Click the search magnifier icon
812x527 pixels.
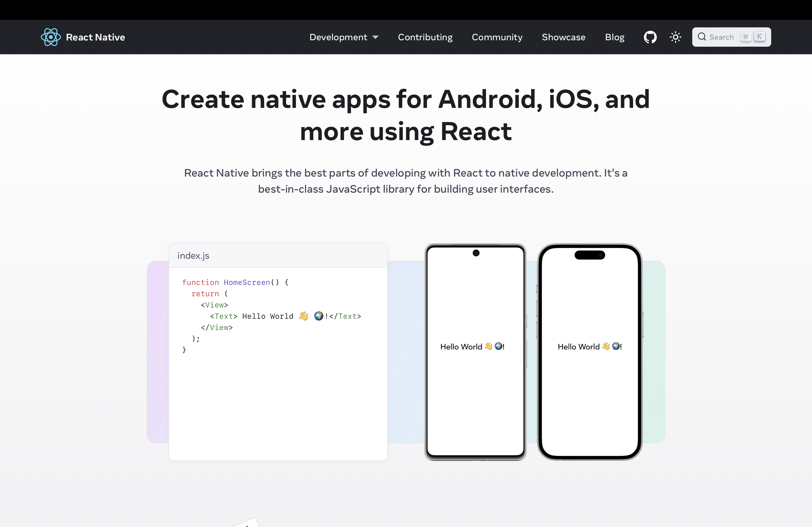click(x=702, y=37)
